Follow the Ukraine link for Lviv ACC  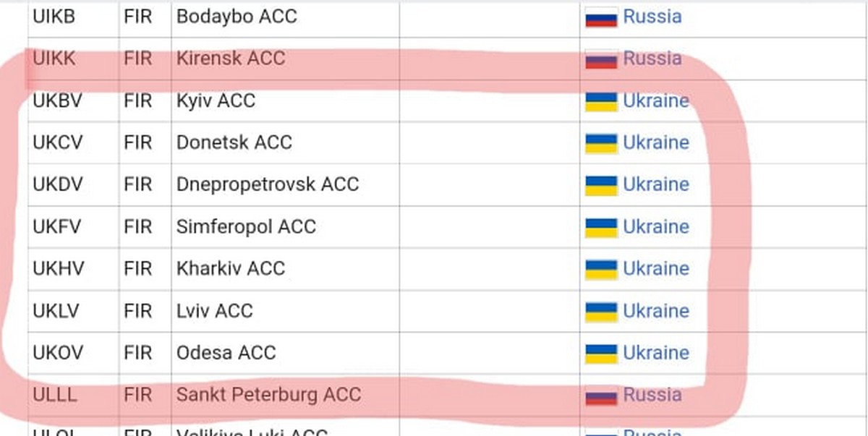(655, 311)
